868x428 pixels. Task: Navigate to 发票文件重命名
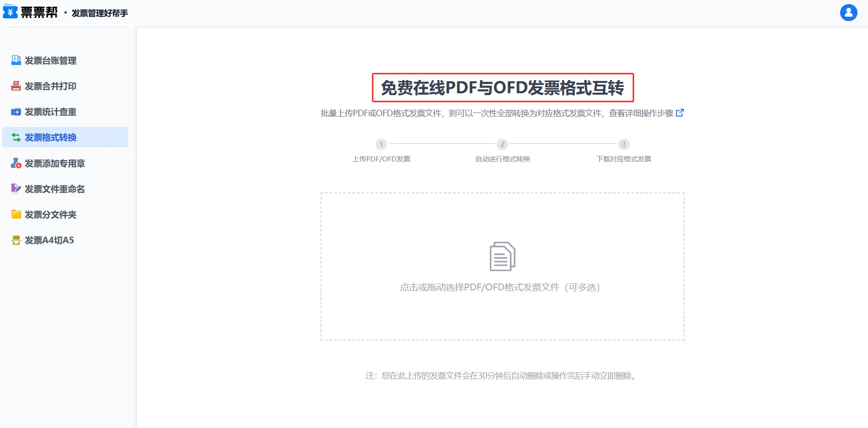click(x=55, y=189)
